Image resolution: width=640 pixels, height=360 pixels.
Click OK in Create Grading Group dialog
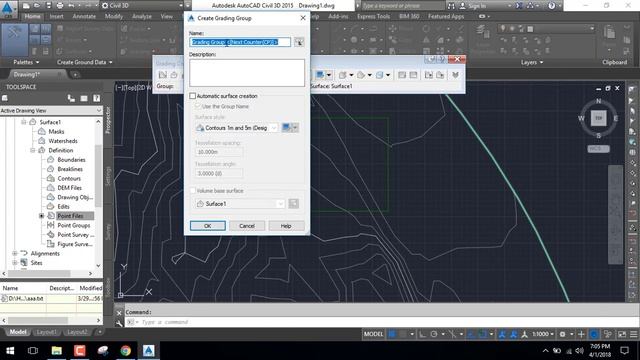tap(207, 226)
